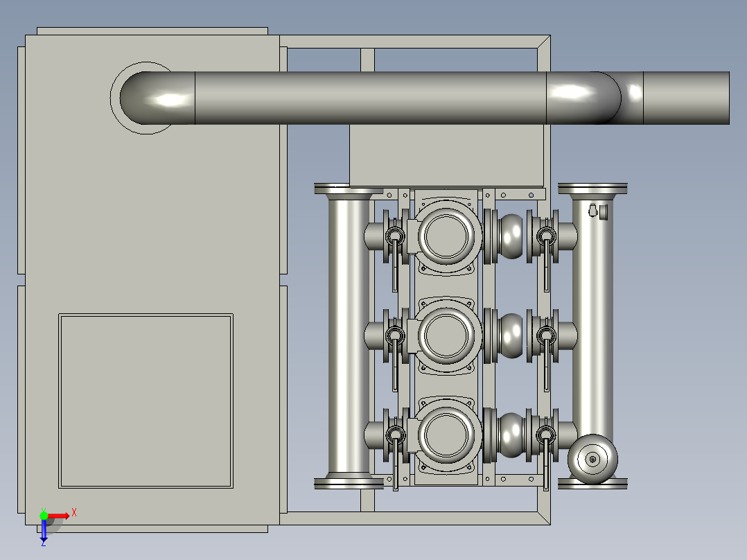Select the top pump's circular housing
Screen dimensions: 747x560
coord(446,236)
